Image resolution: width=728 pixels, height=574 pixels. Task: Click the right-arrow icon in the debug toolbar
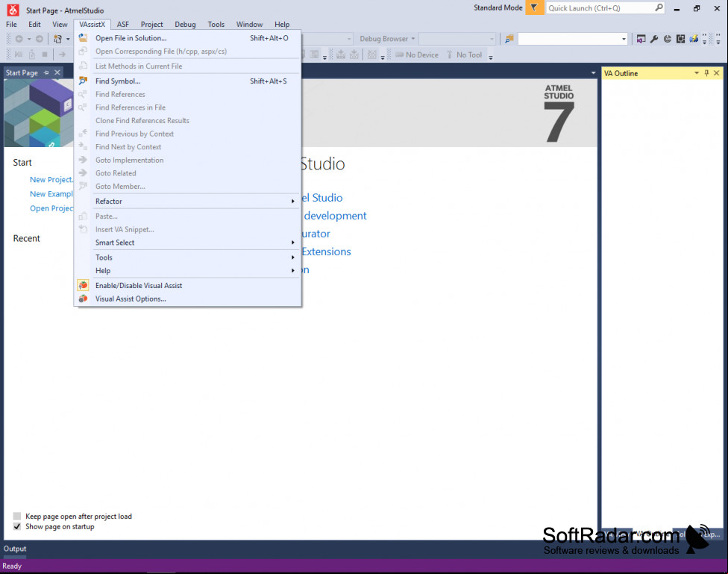[62, 54]
